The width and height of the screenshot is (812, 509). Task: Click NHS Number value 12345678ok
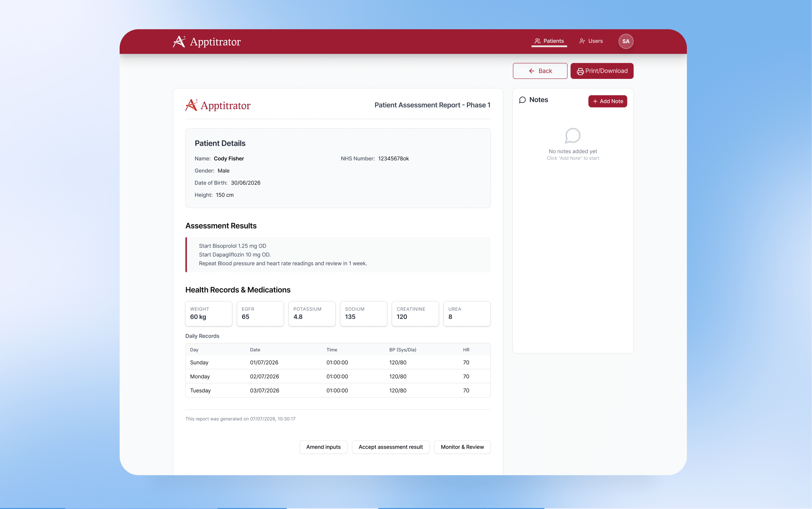click(393, 158)
